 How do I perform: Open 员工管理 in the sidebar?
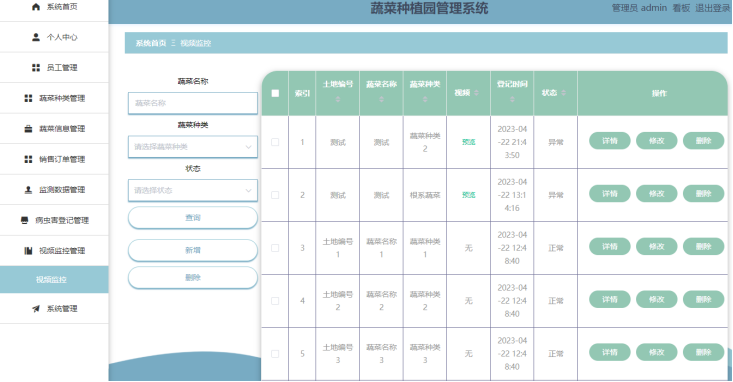(54, 68)
